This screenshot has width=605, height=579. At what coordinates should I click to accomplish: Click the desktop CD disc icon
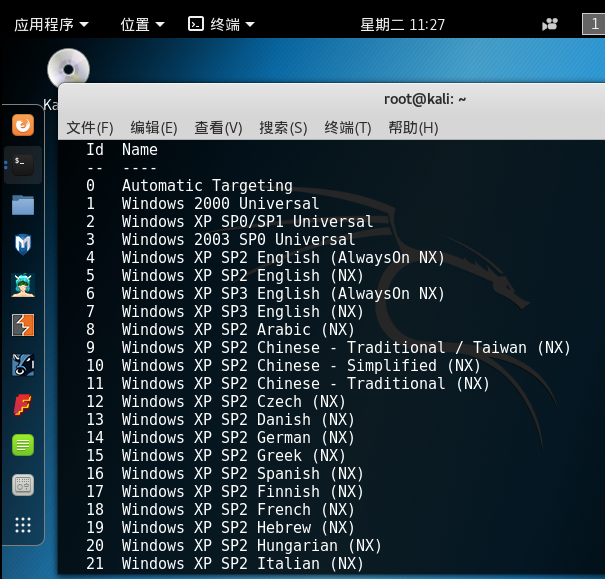coord(68,69)
